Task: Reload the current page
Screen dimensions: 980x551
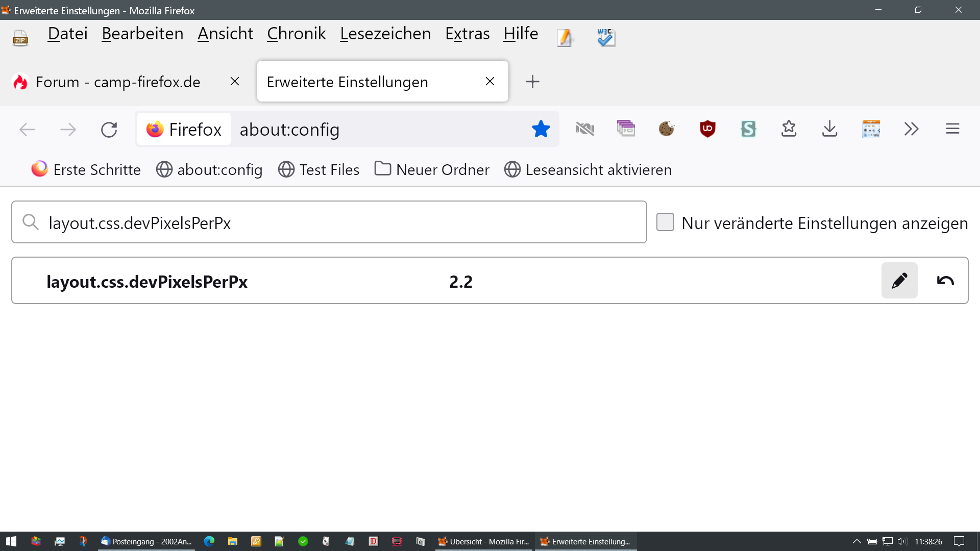Action: click(109, 130)
